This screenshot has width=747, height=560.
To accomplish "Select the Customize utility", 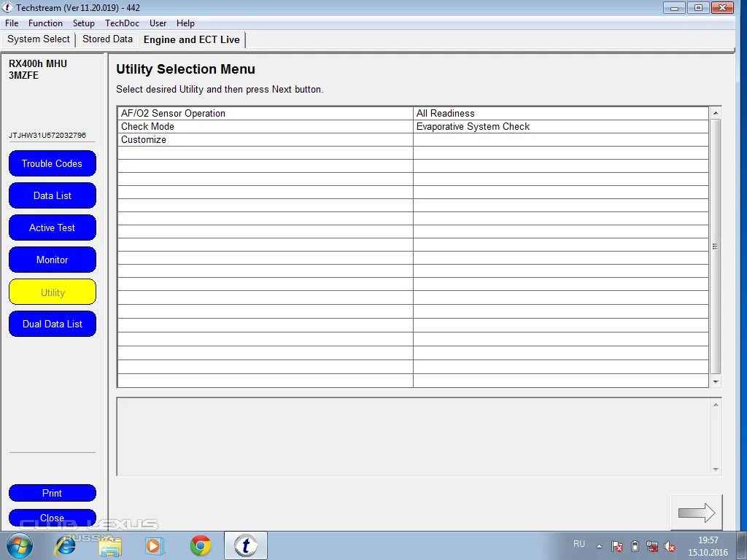I will click(x=265, y=139).
